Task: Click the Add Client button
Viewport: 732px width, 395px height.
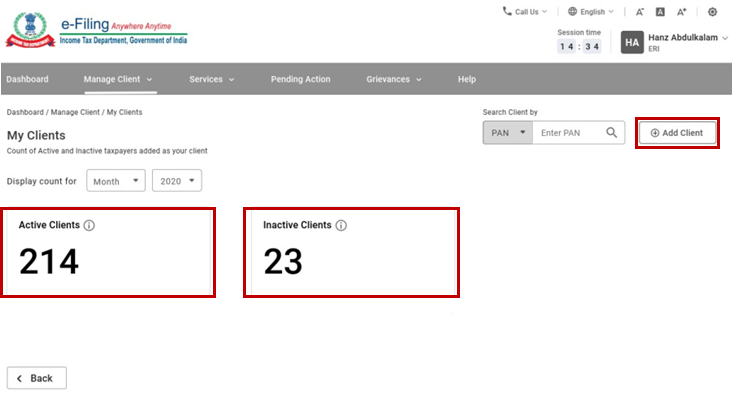Action: click(677, 133)
